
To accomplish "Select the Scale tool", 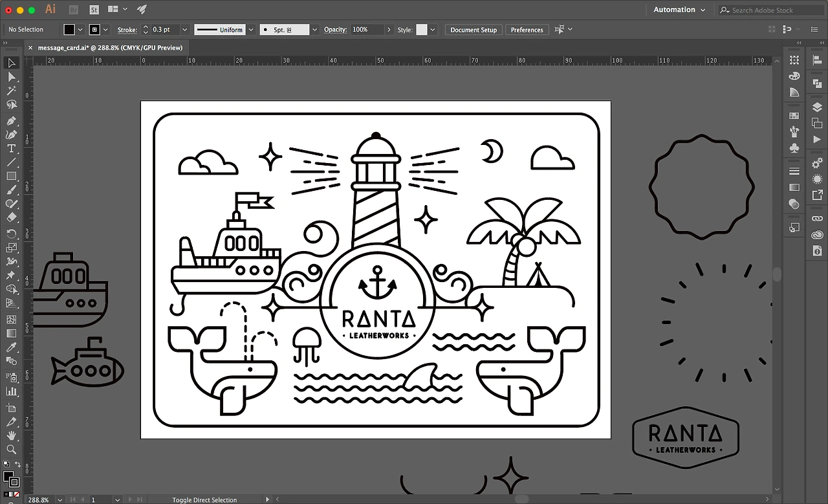I will click(x=11, y=248).
